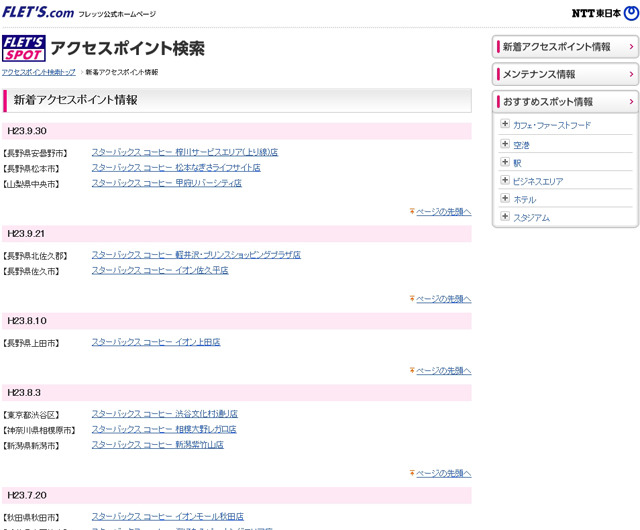Expand the カフェ・ファーストフード category
This screenshot has height=530, width=640.
coord(505,124)
